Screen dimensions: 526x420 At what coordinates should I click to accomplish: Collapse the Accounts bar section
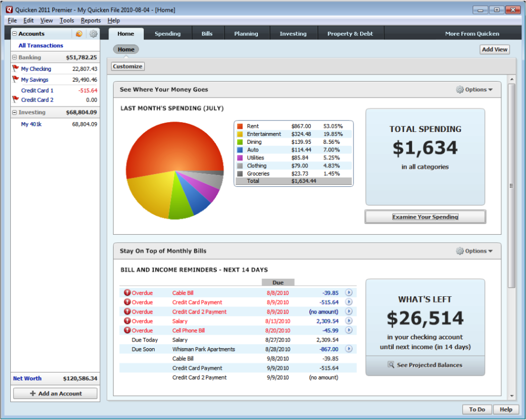coord(14,33)
